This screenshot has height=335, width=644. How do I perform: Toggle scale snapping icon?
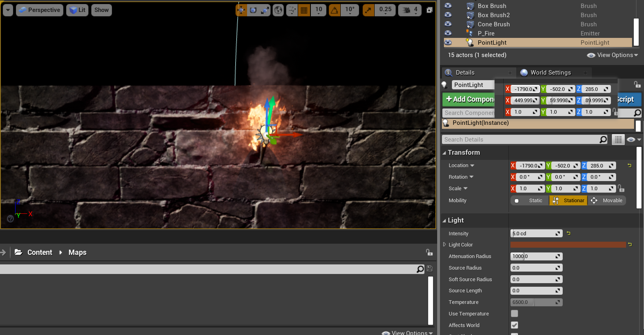click(369, 10)
